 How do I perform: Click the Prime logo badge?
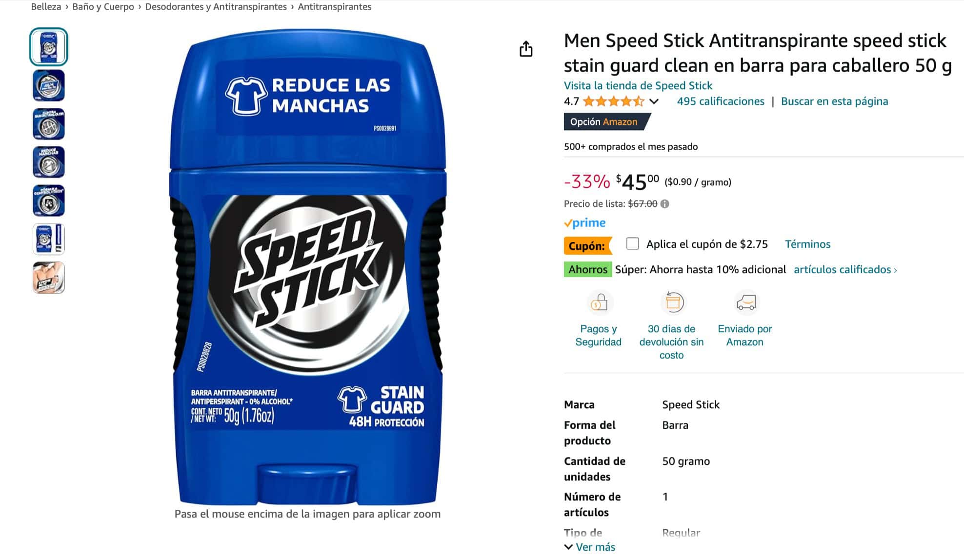pos(585,223)
